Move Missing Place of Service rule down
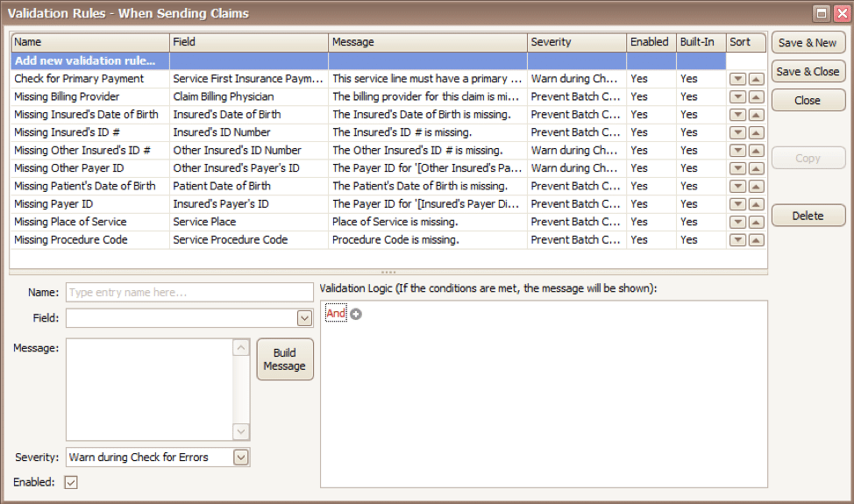 pos(737,223)
